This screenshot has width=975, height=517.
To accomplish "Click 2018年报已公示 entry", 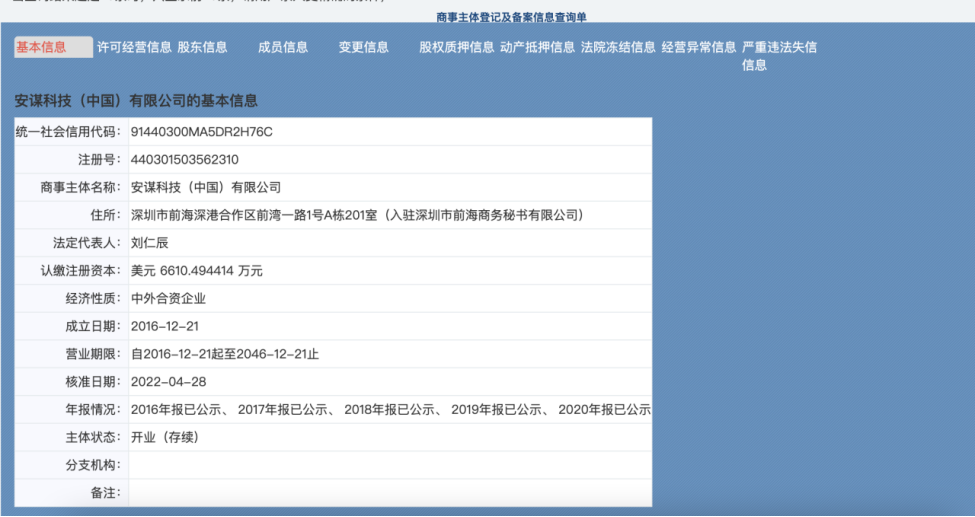I will (x=390, y=410).
